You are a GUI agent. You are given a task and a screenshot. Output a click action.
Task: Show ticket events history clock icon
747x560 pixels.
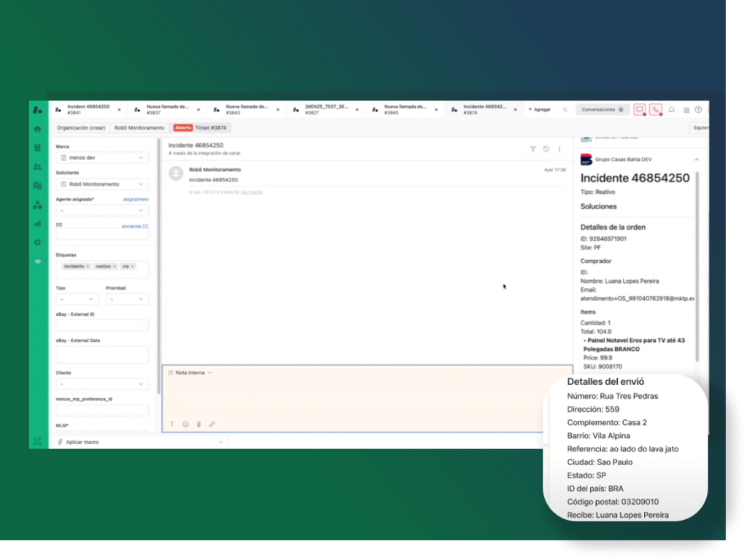pos(546,149)
